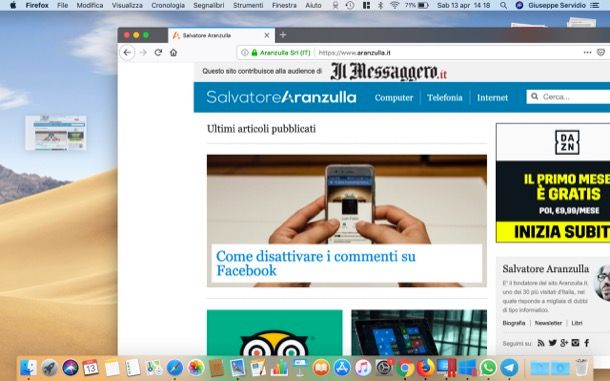Launch Siri from the Dock

[70, 367]
